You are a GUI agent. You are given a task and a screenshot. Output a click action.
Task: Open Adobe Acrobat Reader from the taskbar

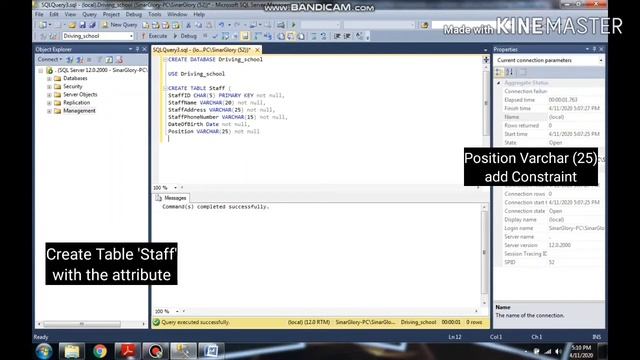pyautogui.click(x=127, y=351)
